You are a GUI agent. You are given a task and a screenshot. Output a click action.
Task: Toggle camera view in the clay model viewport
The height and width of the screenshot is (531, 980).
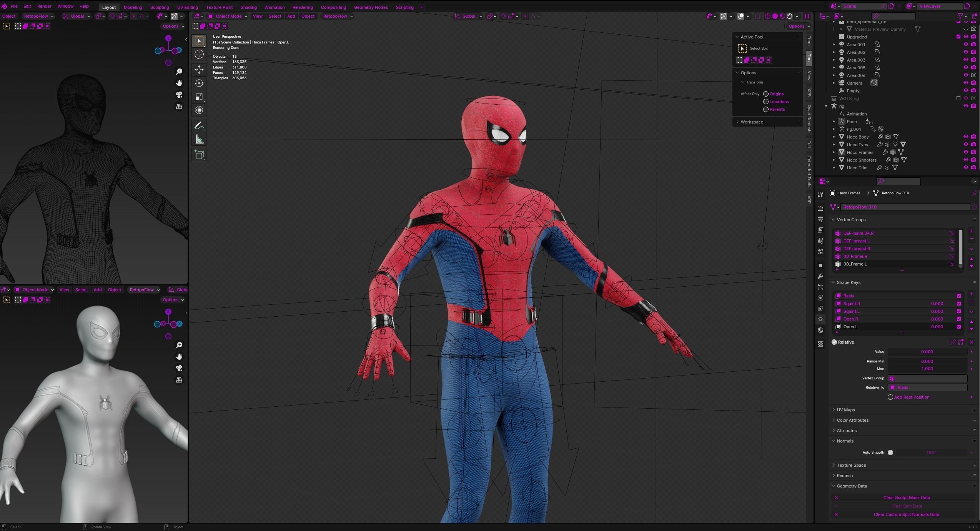coord(179,368)
